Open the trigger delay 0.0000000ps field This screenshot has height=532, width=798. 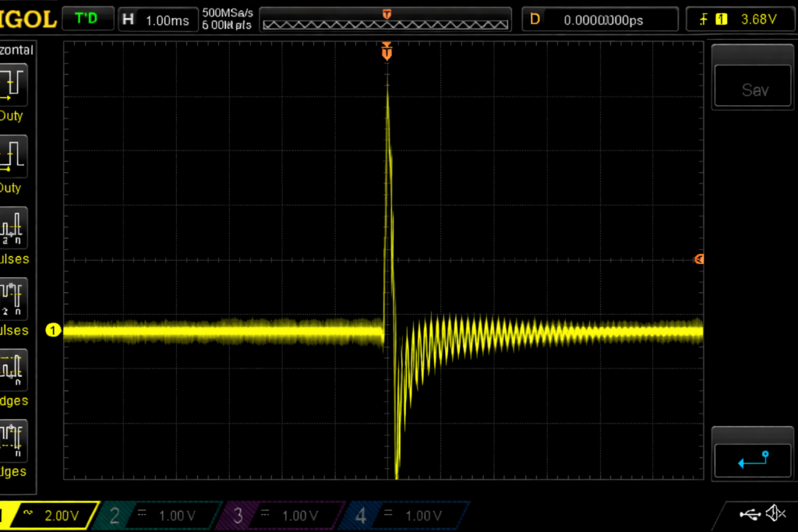600,19
